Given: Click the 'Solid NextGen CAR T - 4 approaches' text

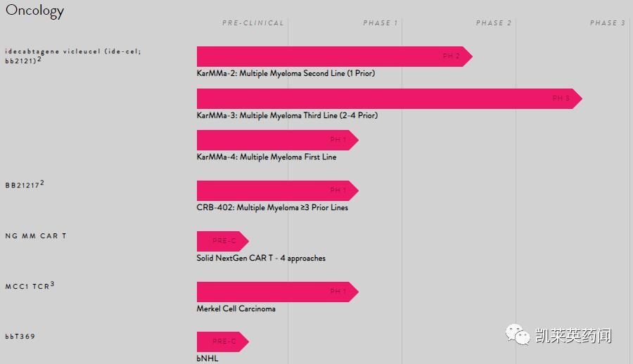Looking at the screenshot, I should pos(261,258).
